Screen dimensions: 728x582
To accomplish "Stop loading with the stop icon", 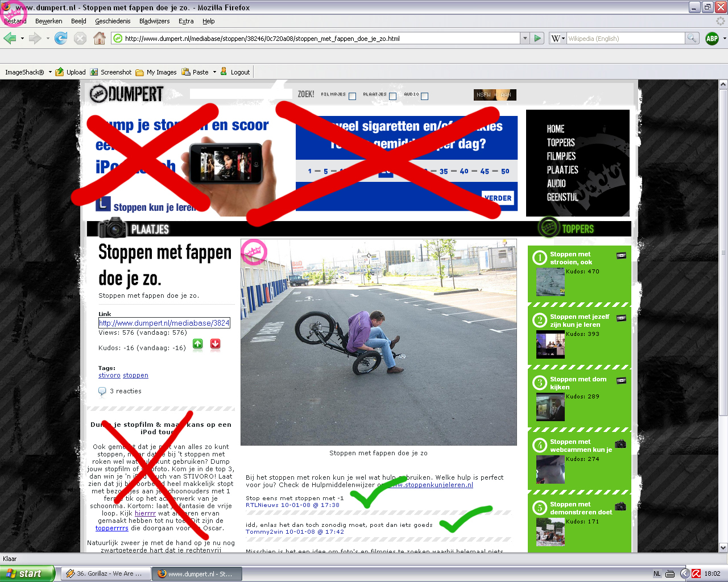I will click(80, 38).
